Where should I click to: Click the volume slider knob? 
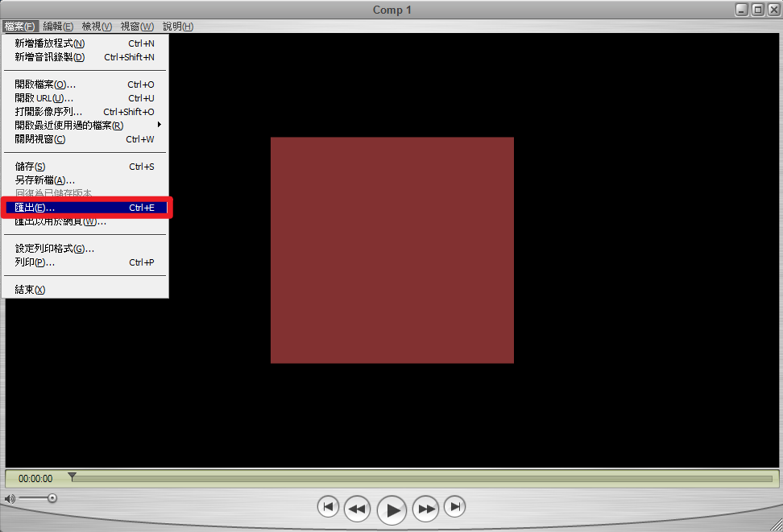point(52,498)
